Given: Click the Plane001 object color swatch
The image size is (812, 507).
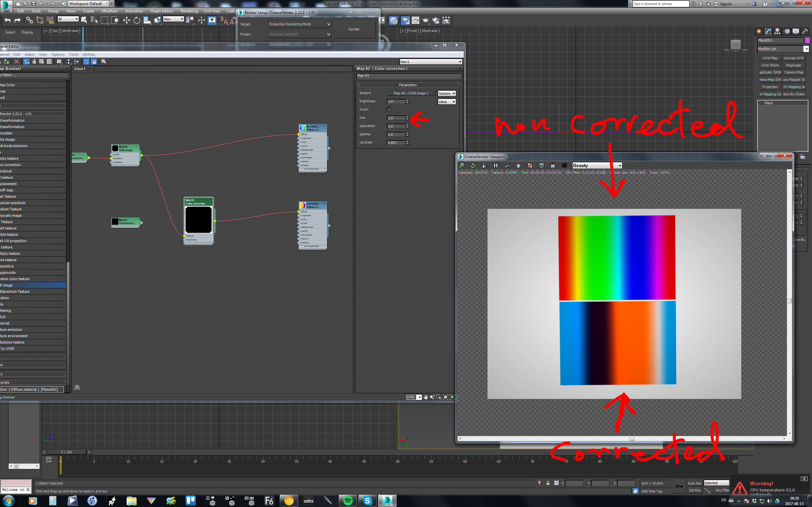Looking at the screenshot, I should tap(807, 40).
